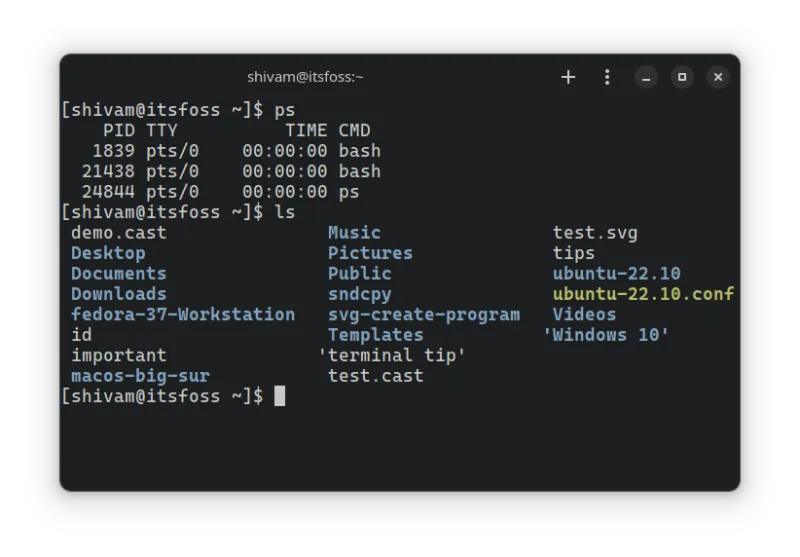Click the cursor block at last prompt
The height and width of the screenshot is (557, 800).
(280, 396)
